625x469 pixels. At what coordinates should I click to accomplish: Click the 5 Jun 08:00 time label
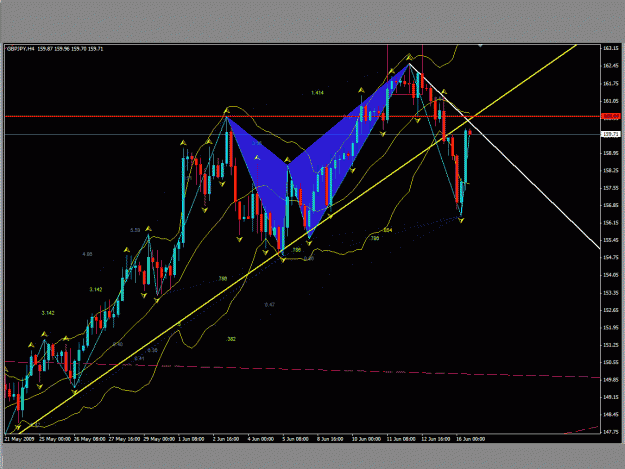pos(295,439)
